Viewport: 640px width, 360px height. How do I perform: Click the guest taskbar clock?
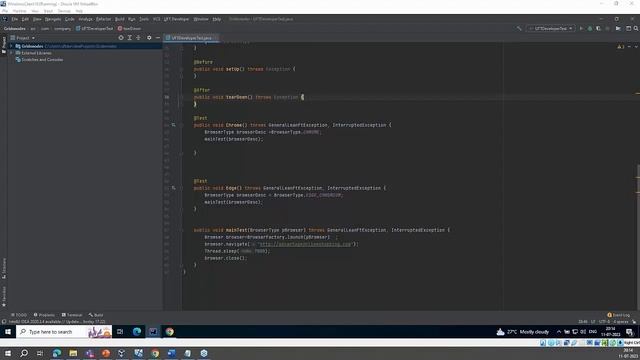click(x=611, y=331)
